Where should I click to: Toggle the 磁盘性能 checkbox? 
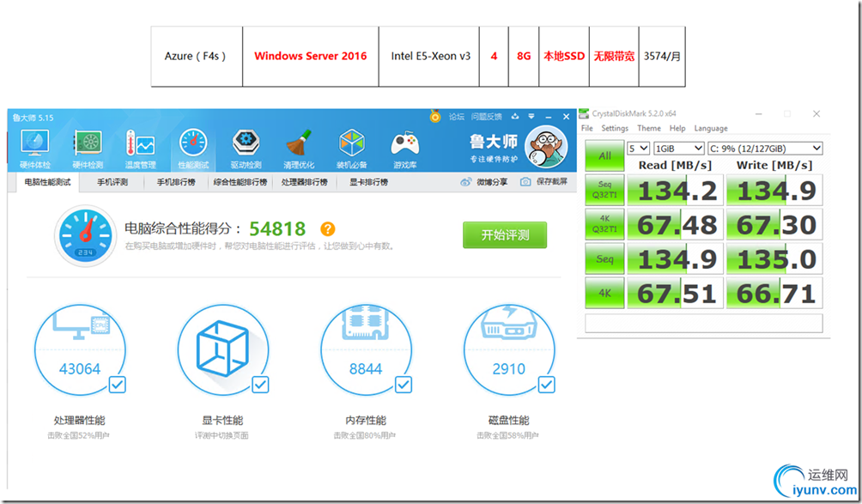(x=546, y=384)
